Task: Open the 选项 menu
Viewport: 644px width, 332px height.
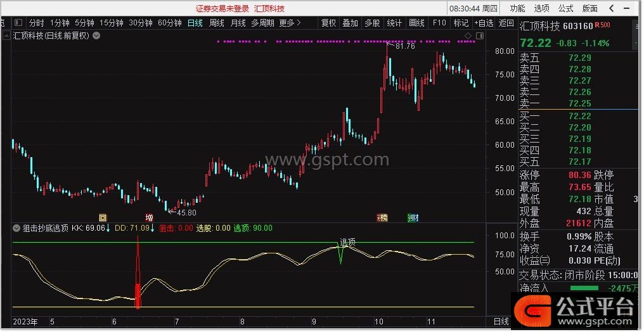Action: [x=542, y=8]
